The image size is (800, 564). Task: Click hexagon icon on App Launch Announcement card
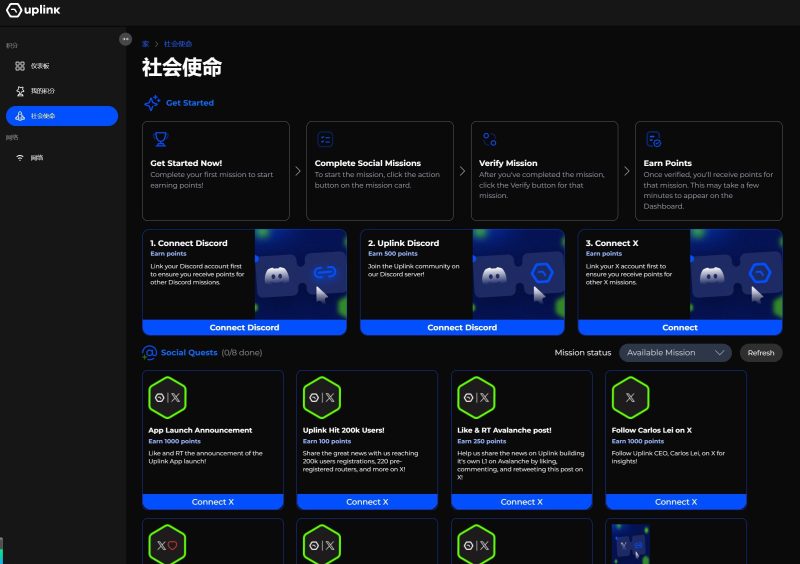(167, 398)
